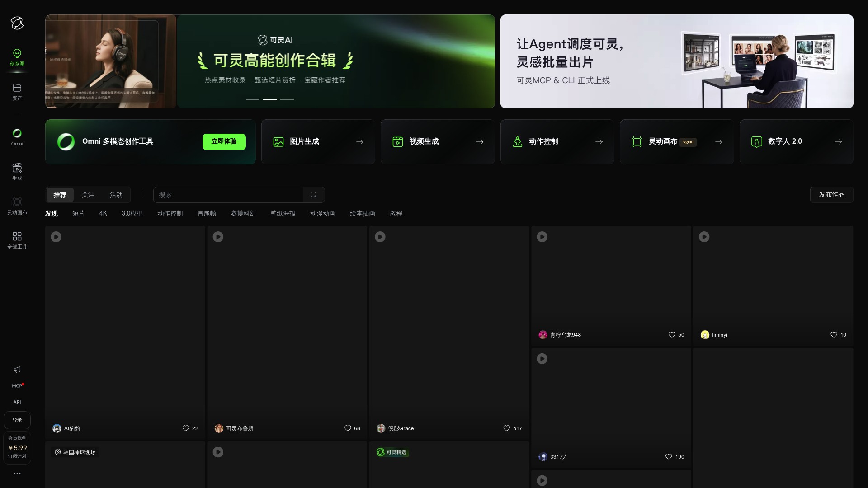Open the sidebar more options ellipsis
Viewport: 868px width, 488px height.
pos(17,474)
